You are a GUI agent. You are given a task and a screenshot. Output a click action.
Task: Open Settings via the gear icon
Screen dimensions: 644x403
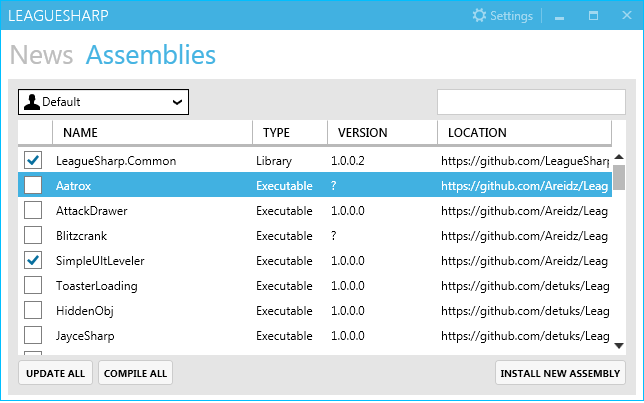(x=479, y=16)
